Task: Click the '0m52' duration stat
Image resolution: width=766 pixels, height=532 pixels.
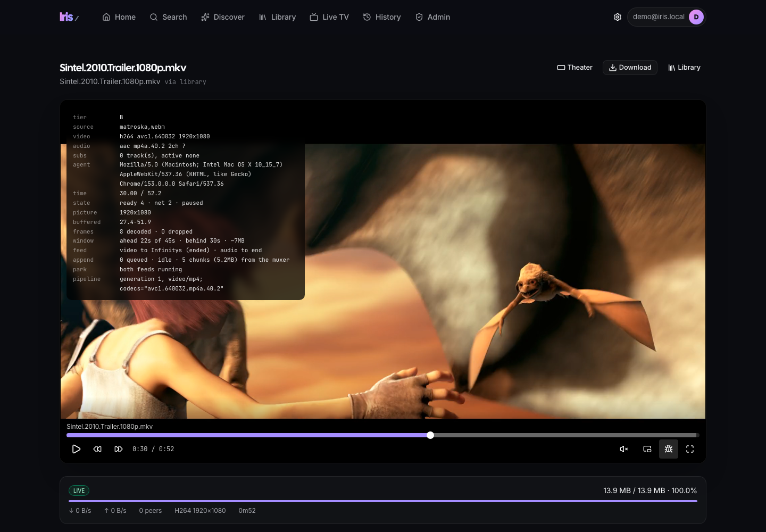Action: 247,511
